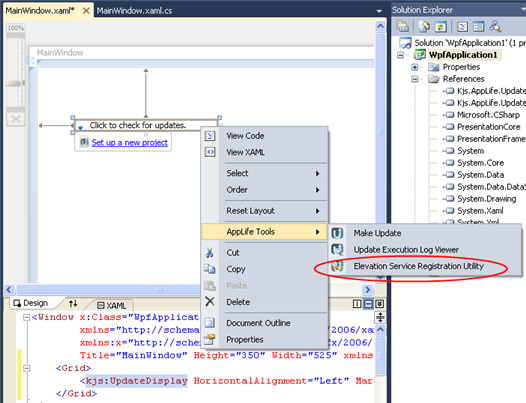Choose Delete from context menu
Viewport: 526px width, 403px height.
[264, 302]
